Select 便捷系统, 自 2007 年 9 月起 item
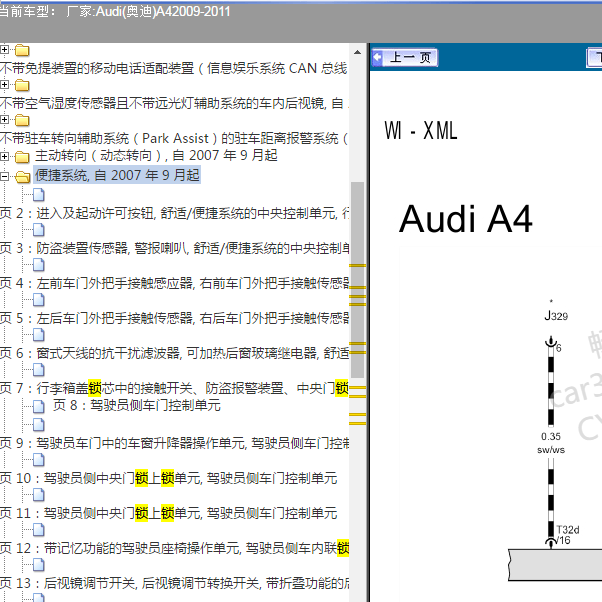 pos(117,175)
